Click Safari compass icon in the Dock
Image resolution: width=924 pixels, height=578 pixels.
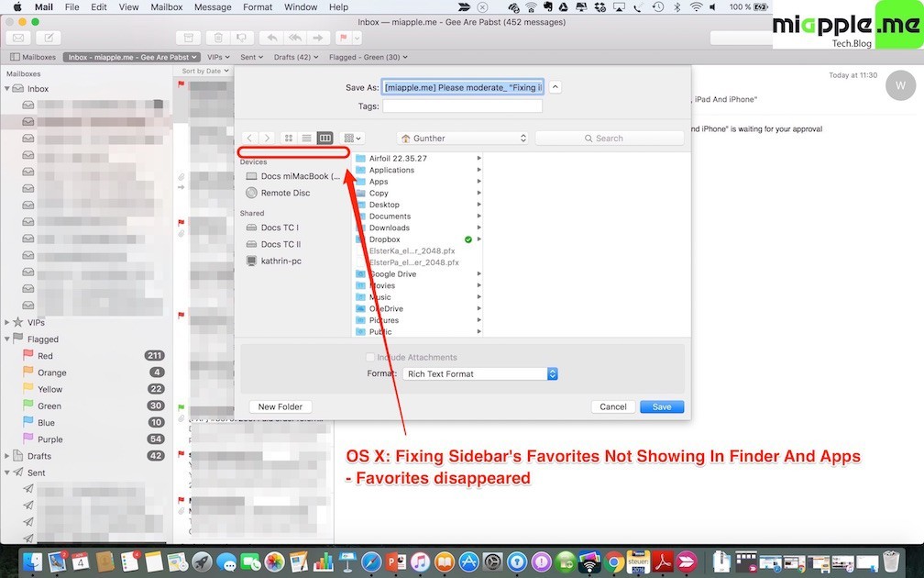pos(372,562)
